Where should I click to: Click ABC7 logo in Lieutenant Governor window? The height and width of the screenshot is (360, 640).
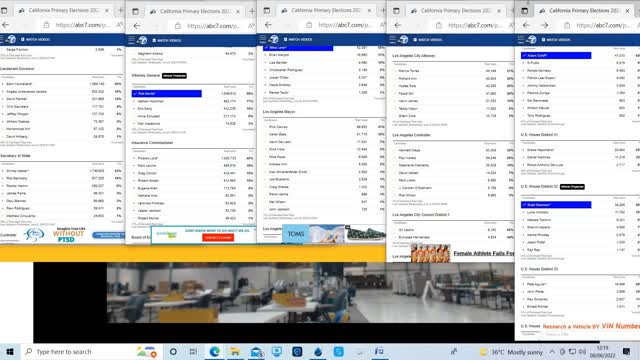(11, 39)
